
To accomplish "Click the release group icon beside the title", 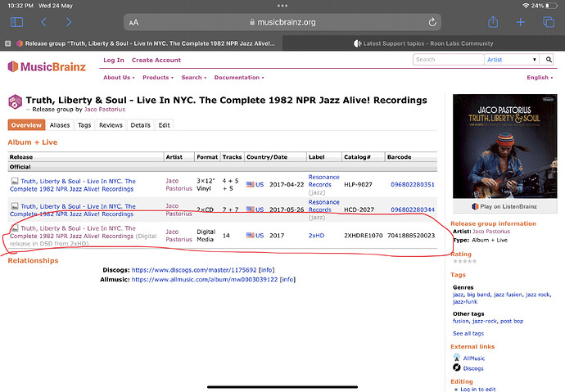I will pos(15,101).
